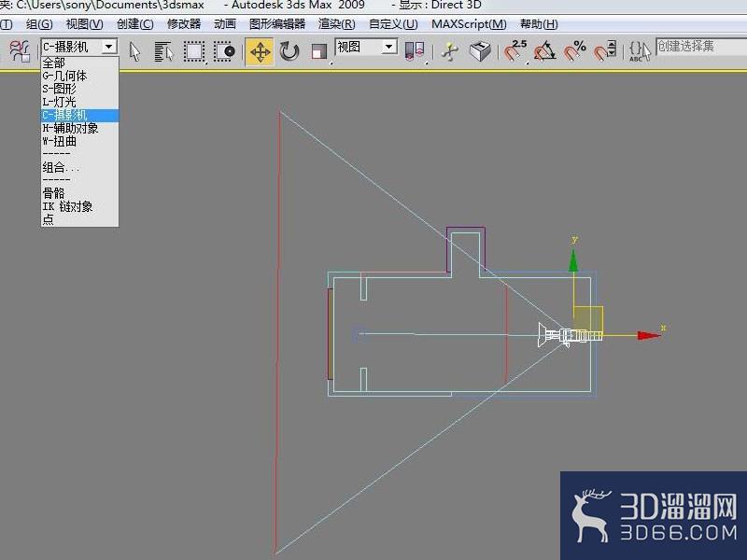The height and width of the screenshot is (560, 747).
Task: Open Select by Name tool
Action: tap(163, 51)
